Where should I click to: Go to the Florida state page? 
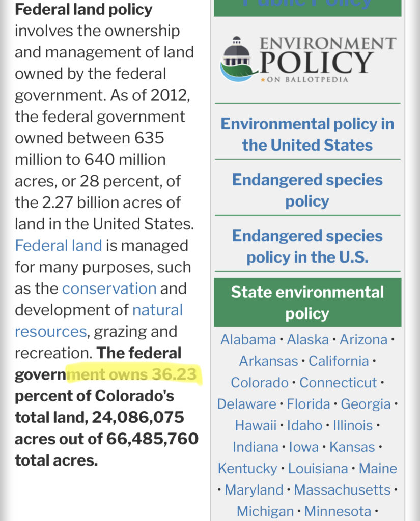[309, 404]
